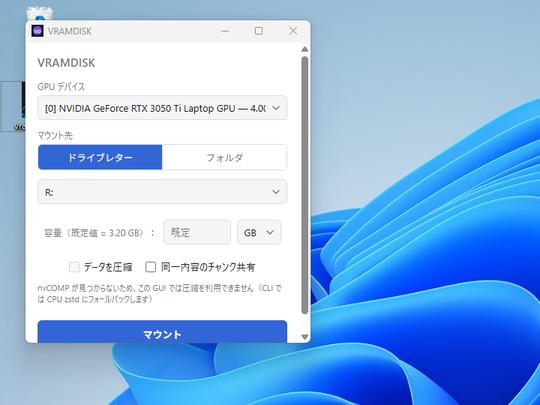Click the GPU デバイス label
Image resolution: width=540 pixels, height=405 pixels.
[x=61, y=86]
